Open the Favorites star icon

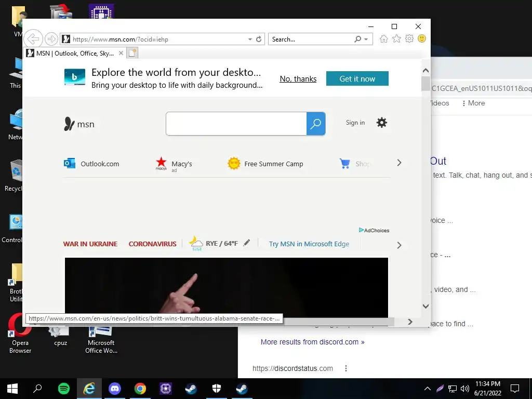tap(396, 38)
